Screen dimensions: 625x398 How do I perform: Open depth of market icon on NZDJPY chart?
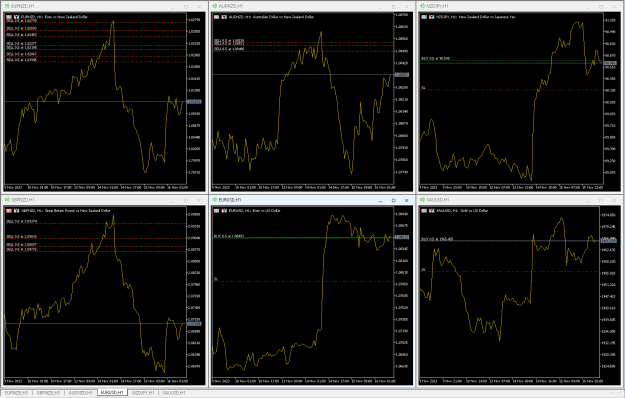tap(432, 17)
